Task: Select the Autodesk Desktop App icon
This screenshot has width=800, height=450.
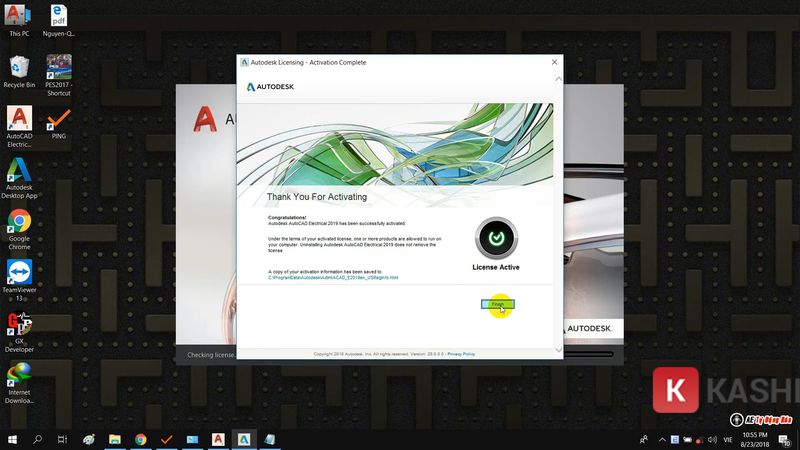Action: tap(19, 171)
